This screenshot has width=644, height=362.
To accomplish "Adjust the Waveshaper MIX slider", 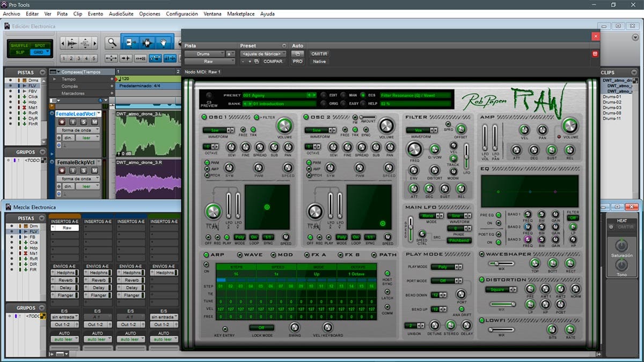I will click(x=500, y=263).
